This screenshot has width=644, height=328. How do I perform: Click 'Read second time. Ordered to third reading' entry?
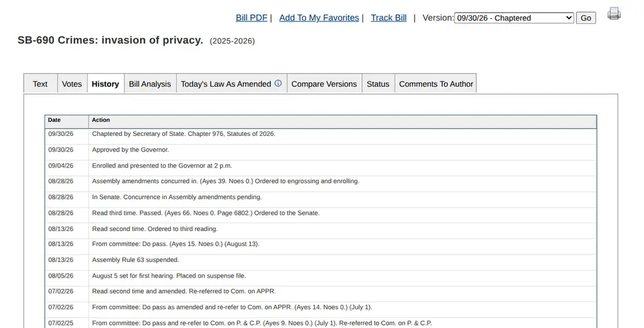(155, 229)
